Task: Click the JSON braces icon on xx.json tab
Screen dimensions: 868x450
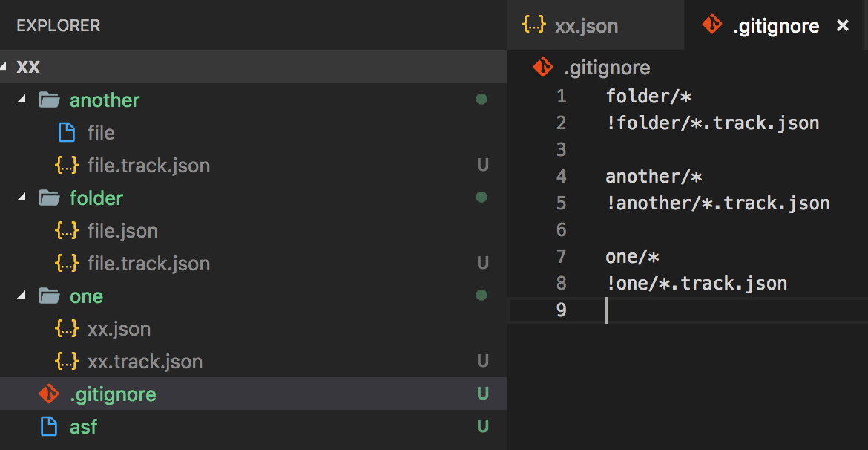Action: click(x=533, y=25)
